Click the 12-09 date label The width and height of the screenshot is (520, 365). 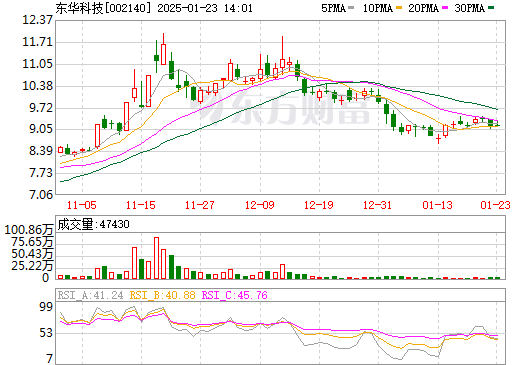(x=260, y=205)
